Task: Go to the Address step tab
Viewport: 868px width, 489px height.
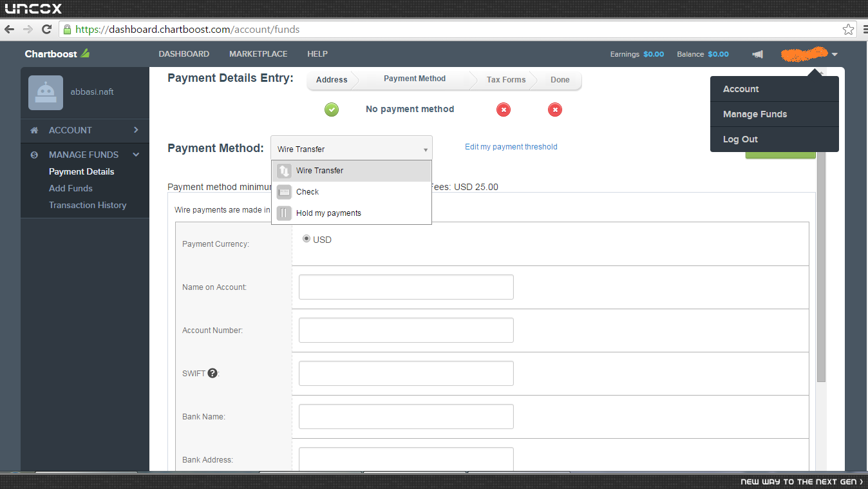Action: (x=332, y=80)
